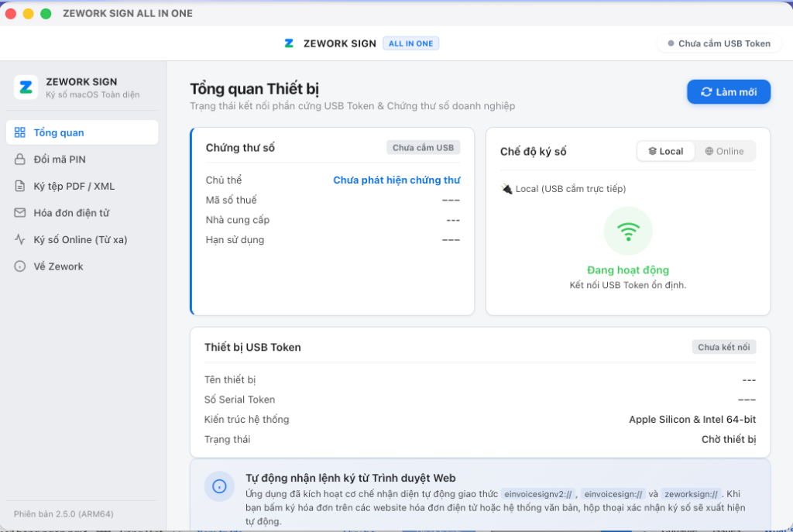Click the Chưa cắm USB Token status pill
Image resolution: width=793 pixels, height=532 pixels.
[719, 43]
